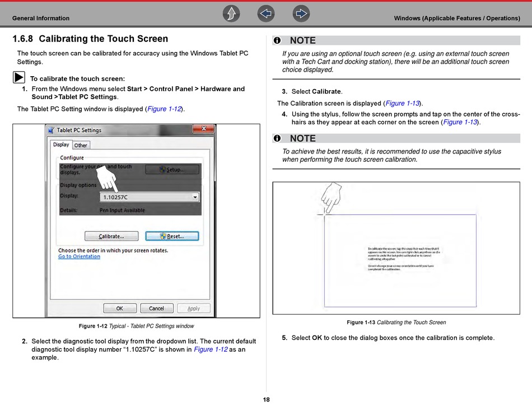Click the procedure play arrow icon

point(19,77)
